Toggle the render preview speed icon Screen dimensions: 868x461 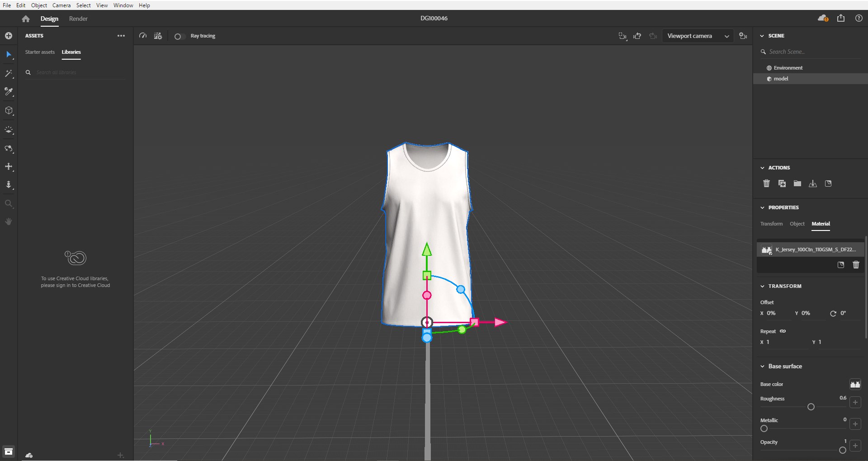143,36
